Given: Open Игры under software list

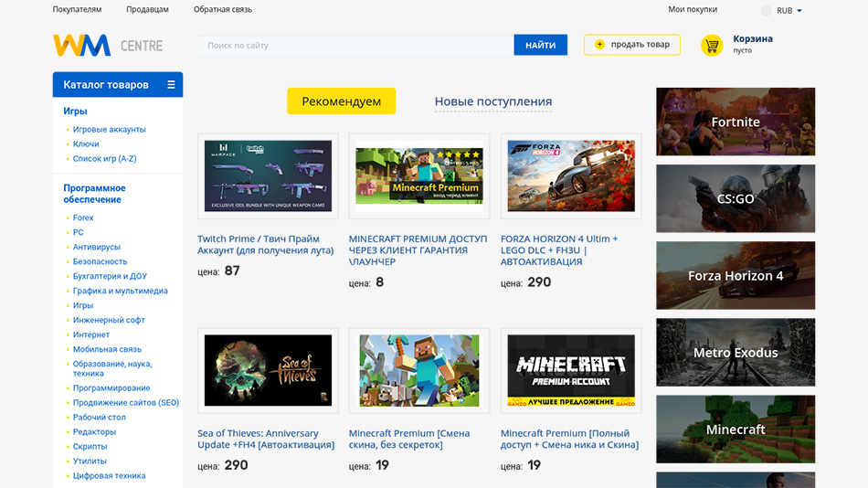Looking at the screenshot, I should click(x=83, y=305).
